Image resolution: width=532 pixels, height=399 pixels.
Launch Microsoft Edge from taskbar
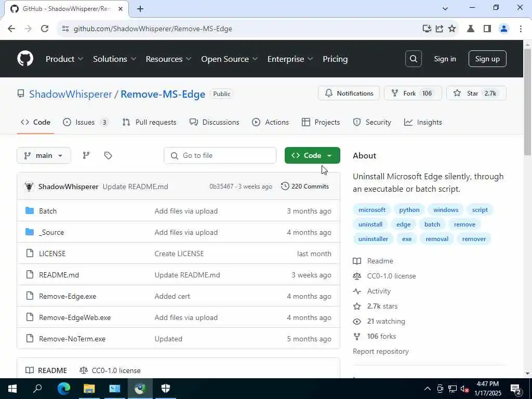(x=63, y=389)
